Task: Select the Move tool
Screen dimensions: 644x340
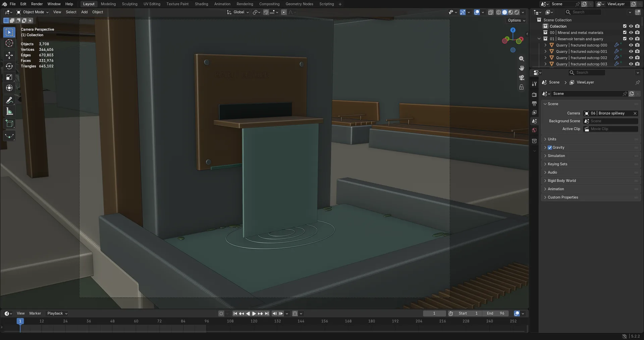Action: [x=9, y=55]
